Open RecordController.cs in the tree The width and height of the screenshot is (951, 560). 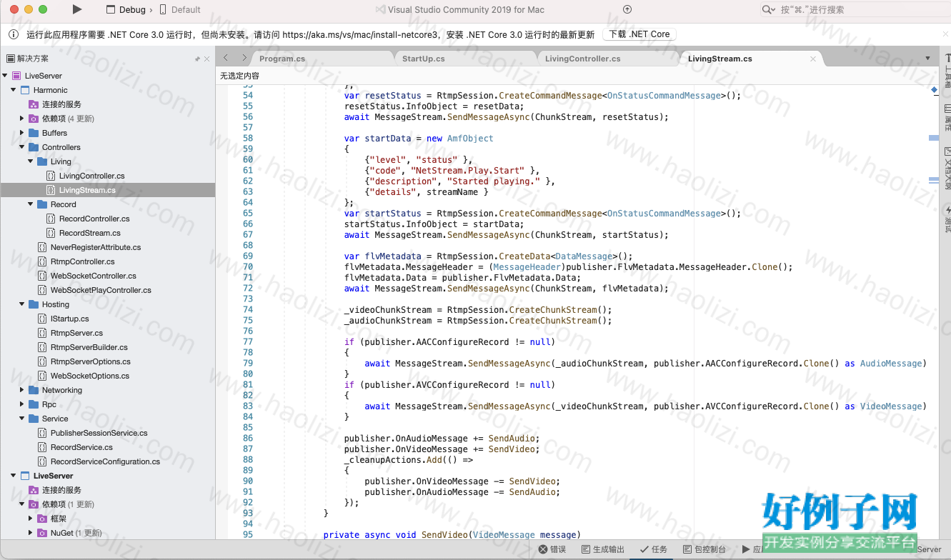94,219
